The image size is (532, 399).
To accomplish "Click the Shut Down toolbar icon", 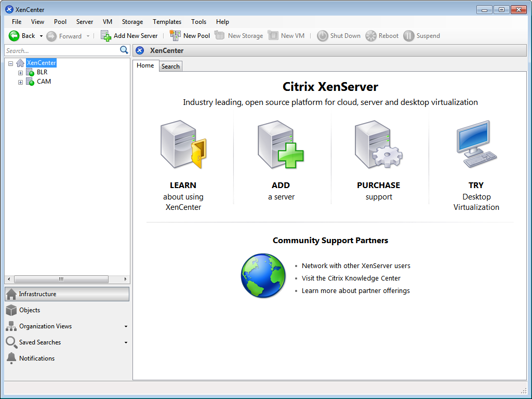I will pos(322,35).
